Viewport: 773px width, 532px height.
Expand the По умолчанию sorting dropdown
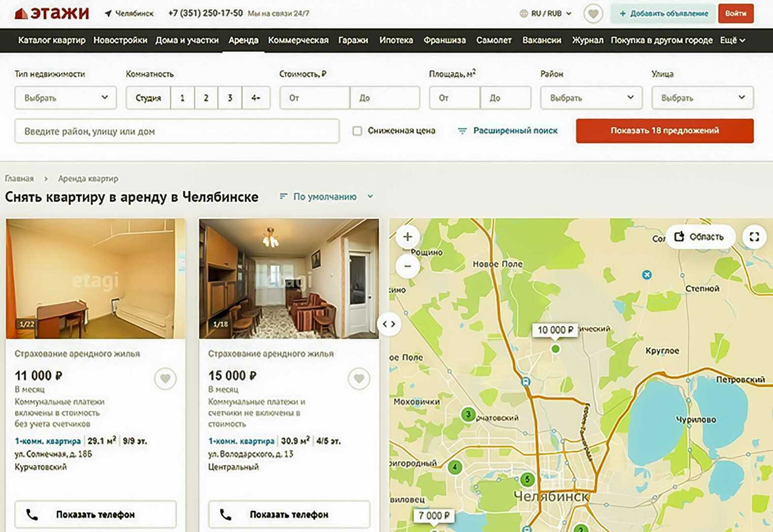point(326,197)
